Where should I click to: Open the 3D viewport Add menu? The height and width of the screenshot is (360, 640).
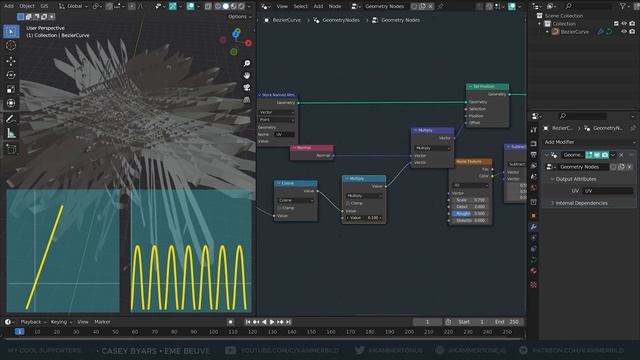(9, 6)
